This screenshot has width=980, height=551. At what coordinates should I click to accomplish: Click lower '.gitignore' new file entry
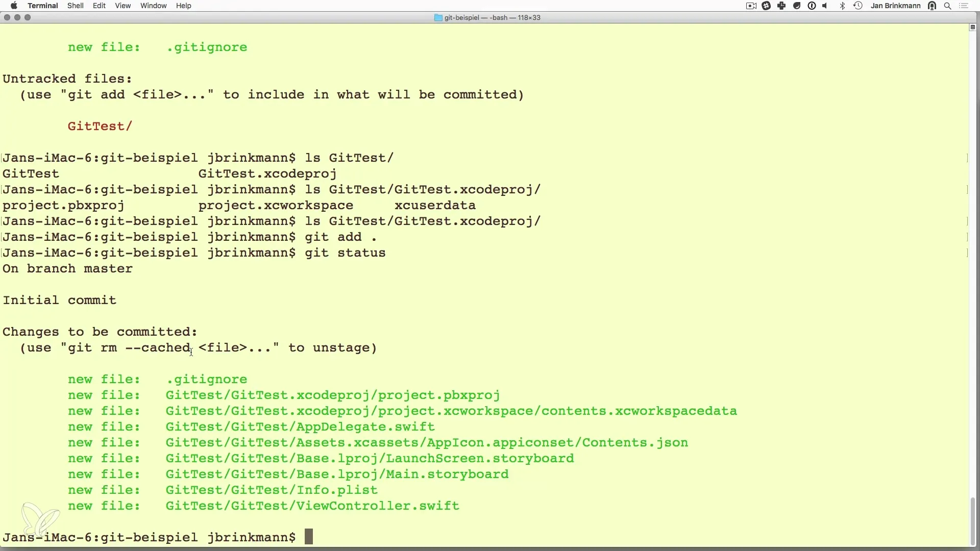pyautogui.click(x=207, y=379)
